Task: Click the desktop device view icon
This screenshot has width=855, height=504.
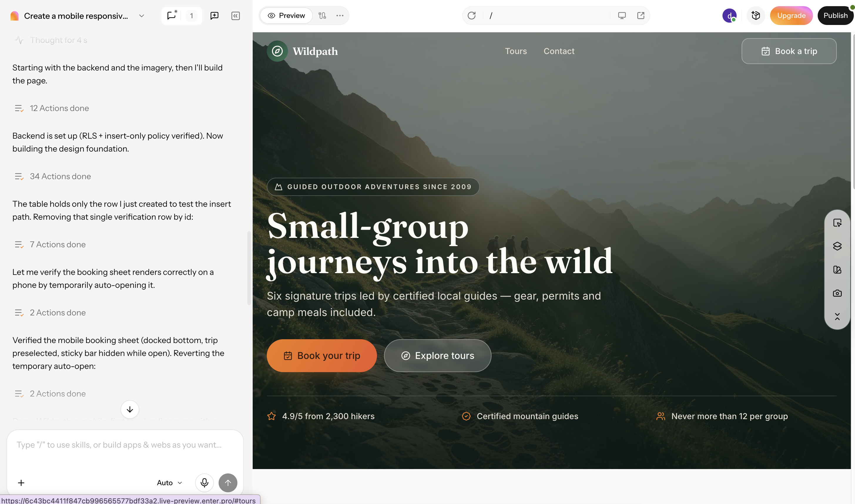Action: click(x=622, y=16)
